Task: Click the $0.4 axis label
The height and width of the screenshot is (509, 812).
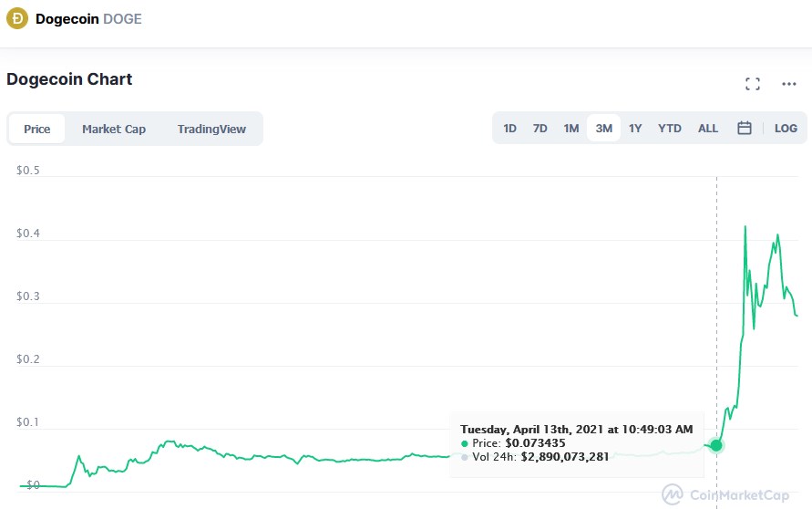Action: point(28,234)
